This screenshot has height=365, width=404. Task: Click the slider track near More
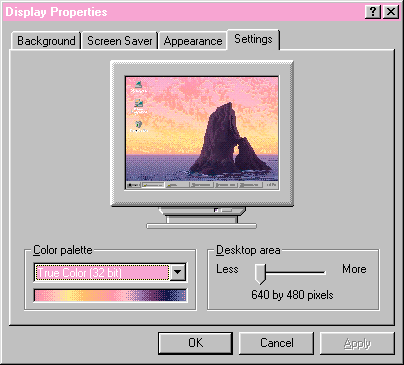pos(318,273)
